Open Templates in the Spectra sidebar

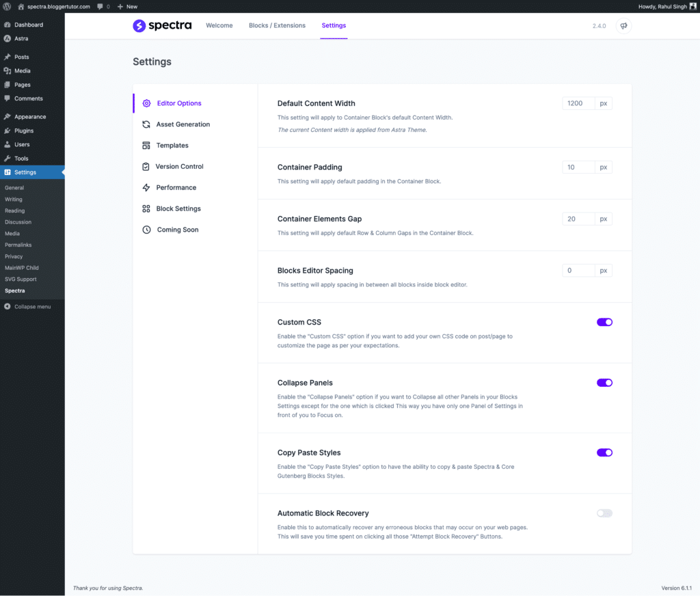point(146,145)
